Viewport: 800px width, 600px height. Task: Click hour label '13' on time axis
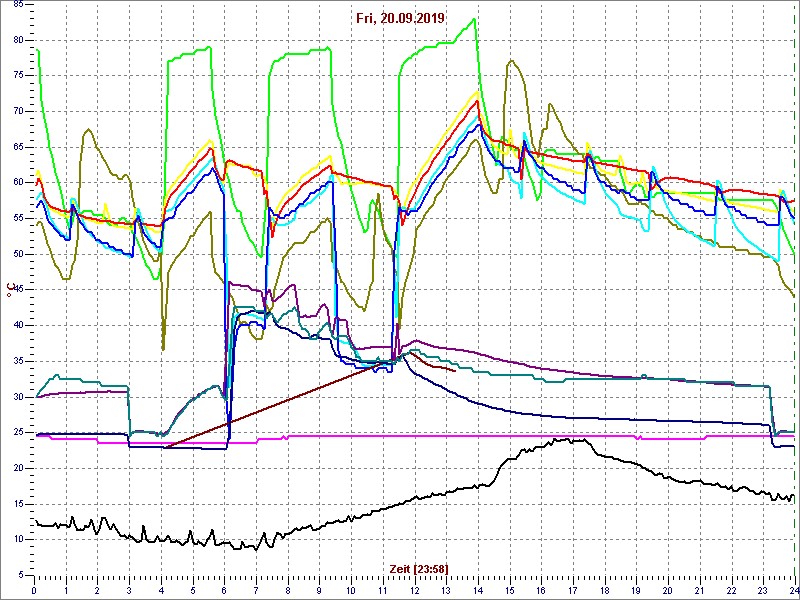446,591
